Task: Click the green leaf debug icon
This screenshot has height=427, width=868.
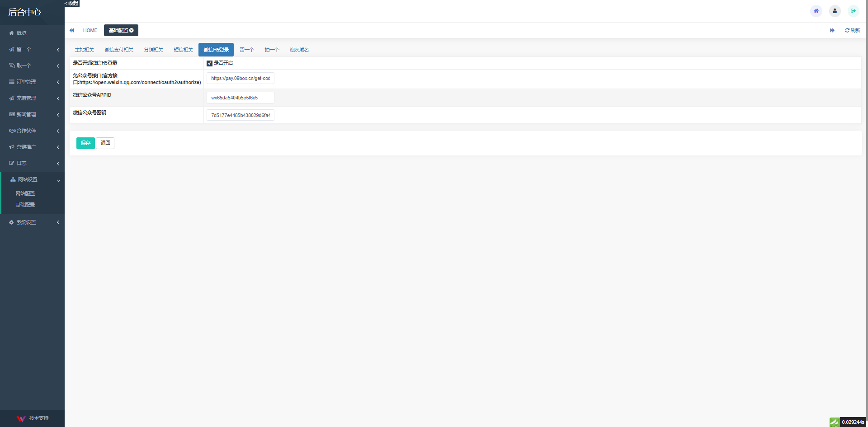Action: point(834,422)
